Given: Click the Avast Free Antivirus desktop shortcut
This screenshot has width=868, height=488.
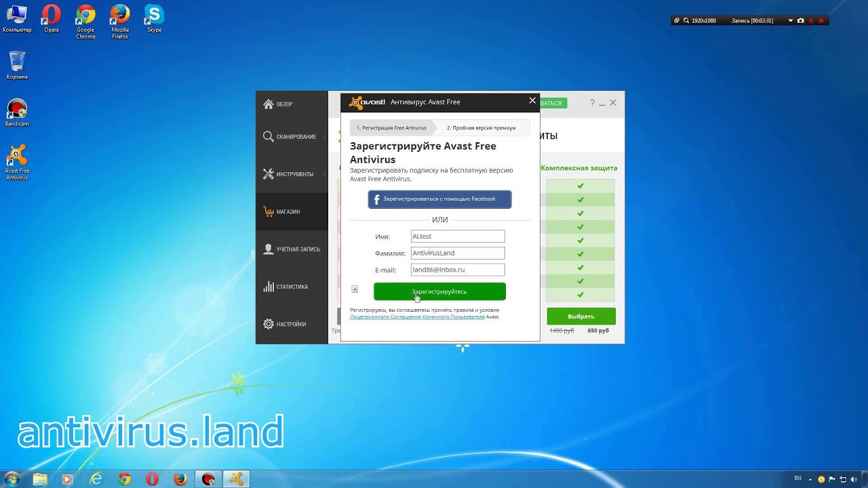Looking at the screenshot, I should [x=17, y=163].
